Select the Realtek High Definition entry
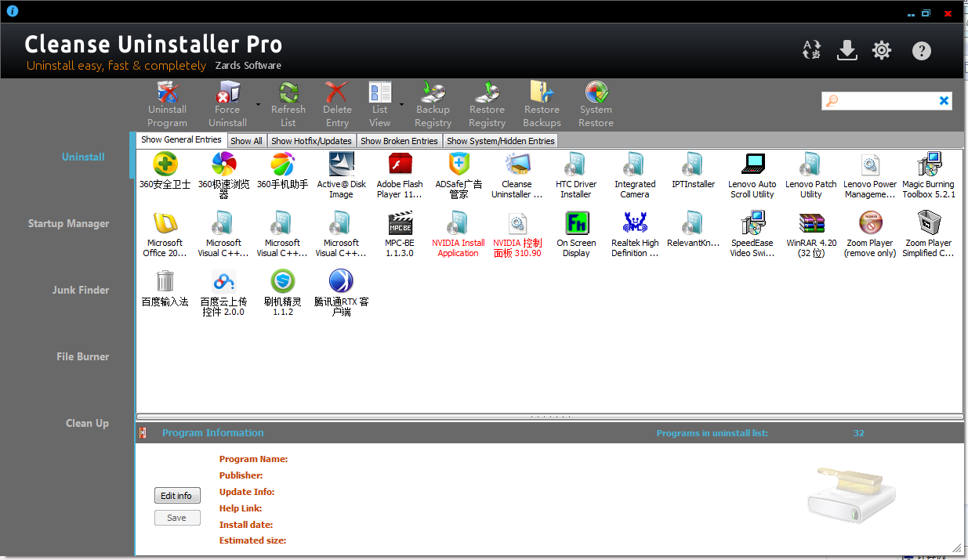The height and width of the screenshot is (560, 968). 635,234
